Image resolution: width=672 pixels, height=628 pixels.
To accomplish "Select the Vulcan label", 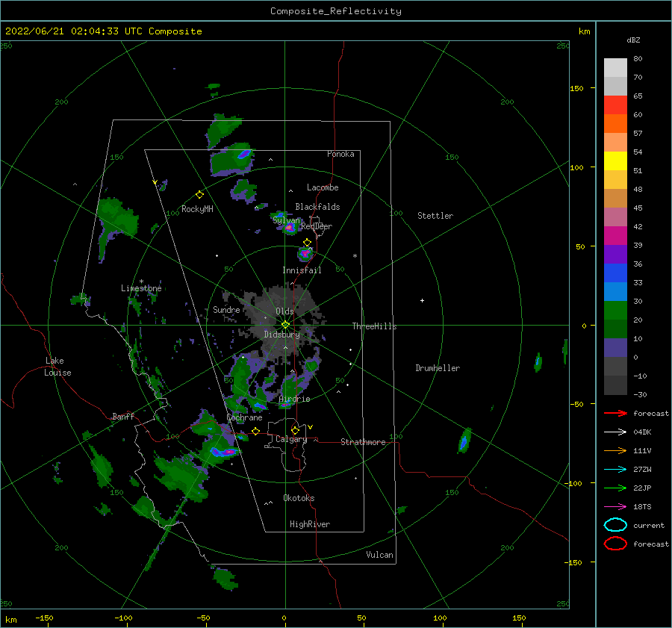I will click(x=379, y=555).
